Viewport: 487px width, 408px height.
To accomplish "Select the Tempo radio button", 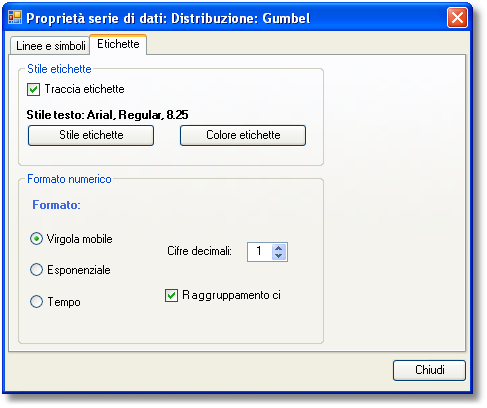I will (36, 302).
